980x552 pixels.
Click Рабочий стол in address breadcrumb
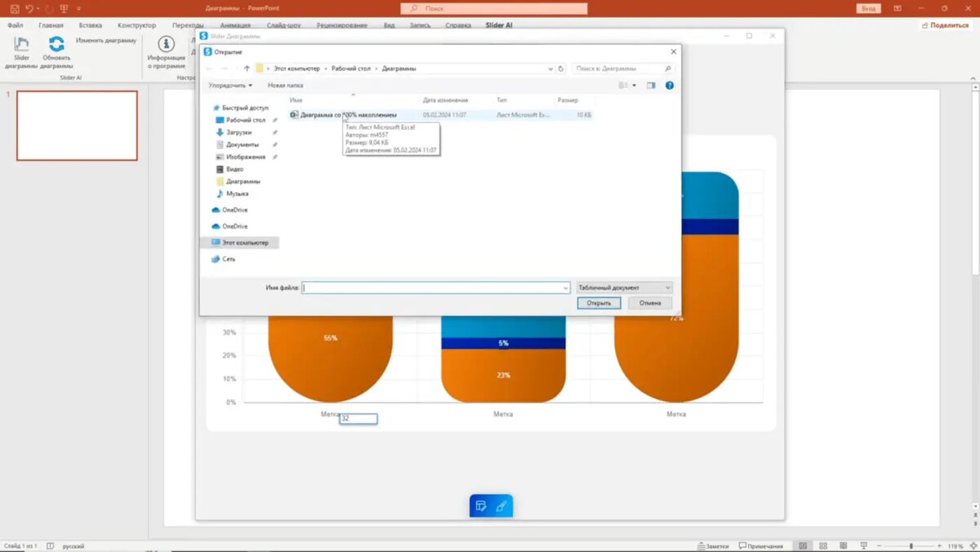[x=352, y=69]
